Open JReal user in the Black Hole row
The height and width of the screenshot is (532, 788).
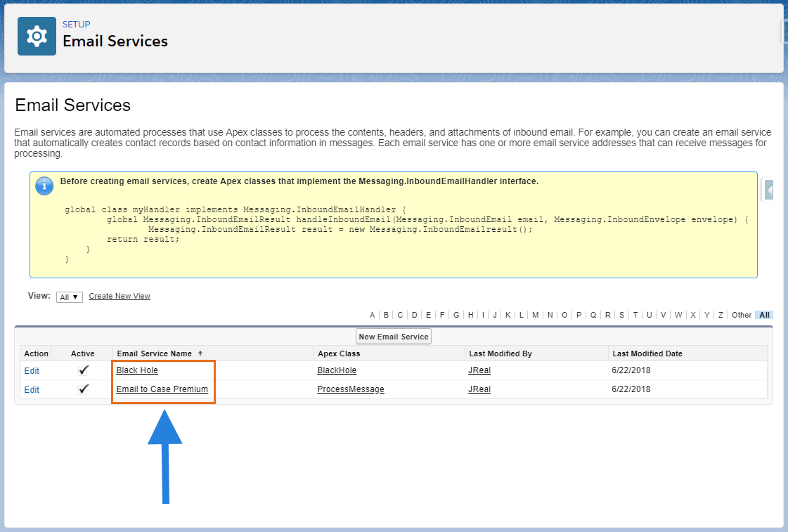click(479, 370)
